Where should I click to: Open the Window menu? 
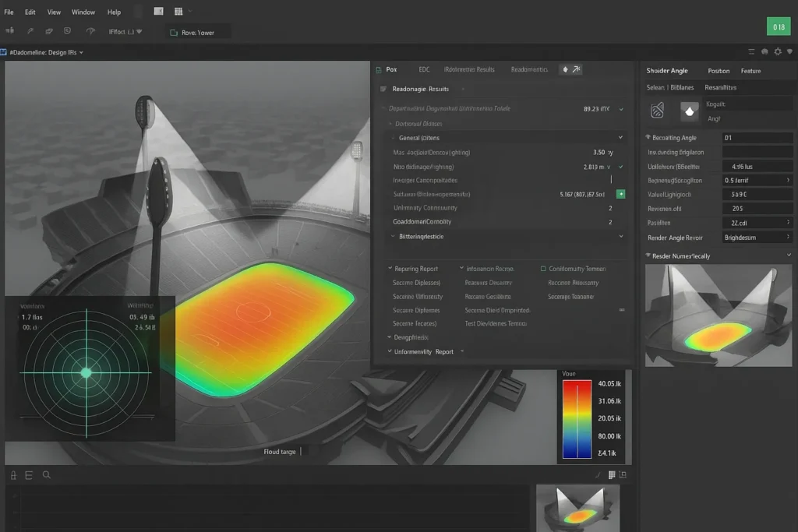83,12
